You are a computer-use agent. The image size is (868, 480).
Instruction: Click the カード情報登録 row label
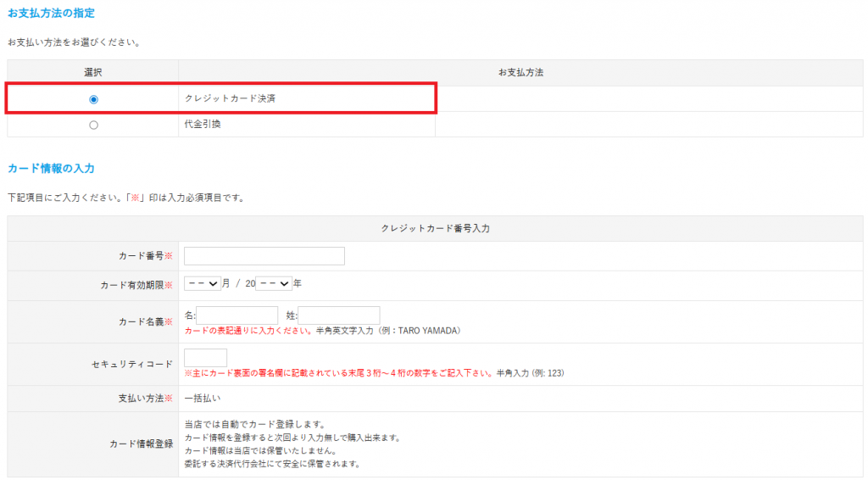tap(141, 444)
